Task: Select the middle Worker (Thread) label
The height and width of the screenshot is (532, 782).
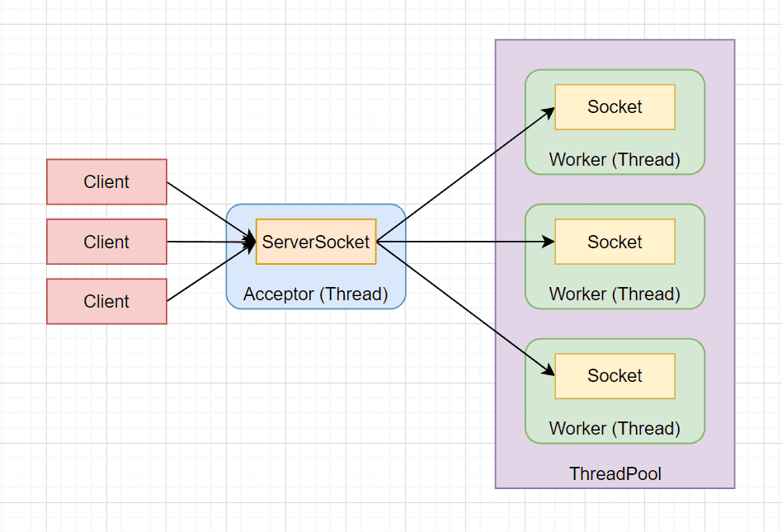Action: click(615, 294)
